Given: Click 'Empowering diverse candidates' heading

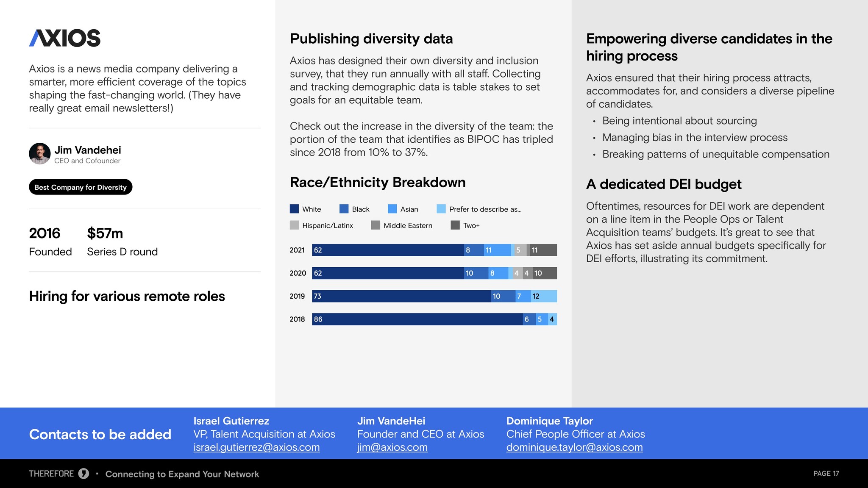Looking at the screenshot, I should (709, 47).
